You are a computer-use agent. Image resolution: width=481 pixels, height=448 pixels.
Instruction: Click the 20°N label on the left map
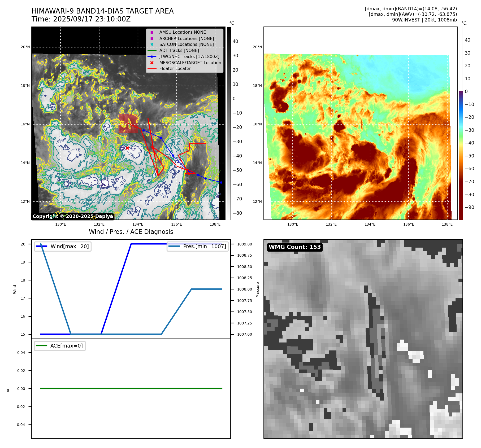pyautogui.click(x=25, y=47)
